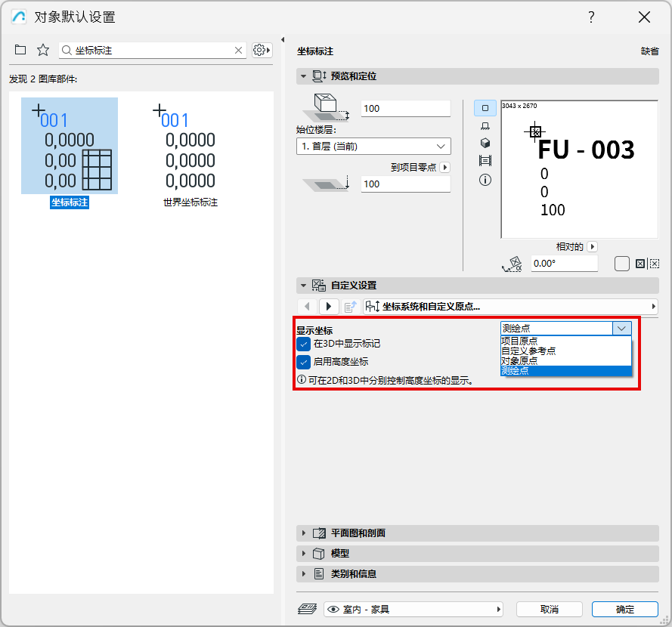Open the 始位楼层 dropdown
Image resolution: width=672 pixels, height=627 pixels.
[x=373, y=147]
